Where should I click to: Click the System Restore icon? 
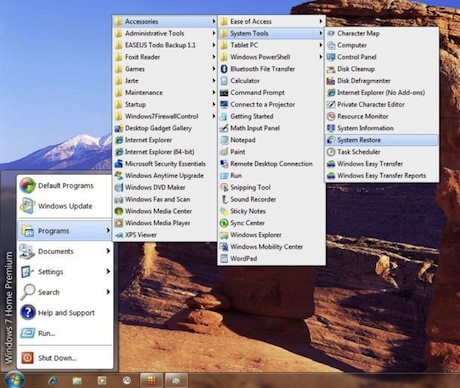click(331, 140)
